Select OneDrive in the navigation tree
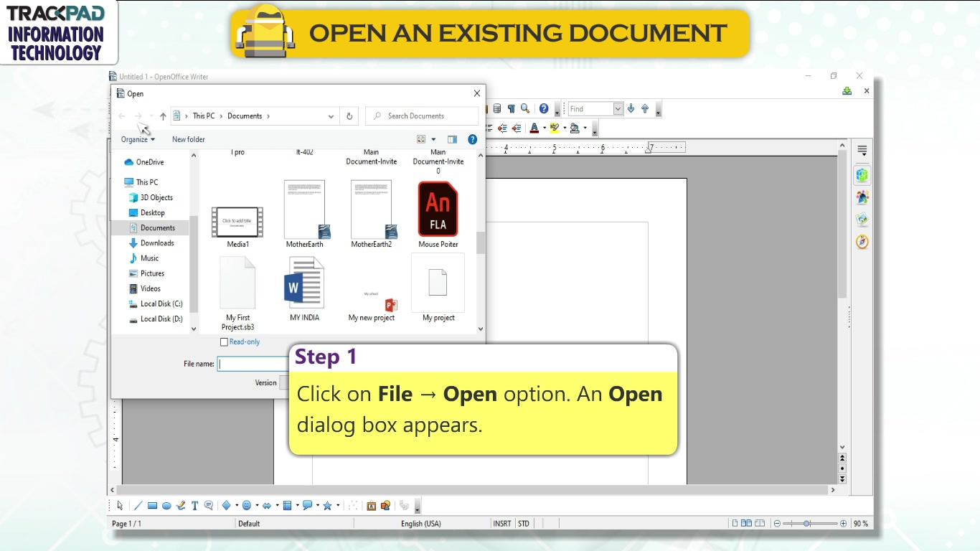 point(150,162)
